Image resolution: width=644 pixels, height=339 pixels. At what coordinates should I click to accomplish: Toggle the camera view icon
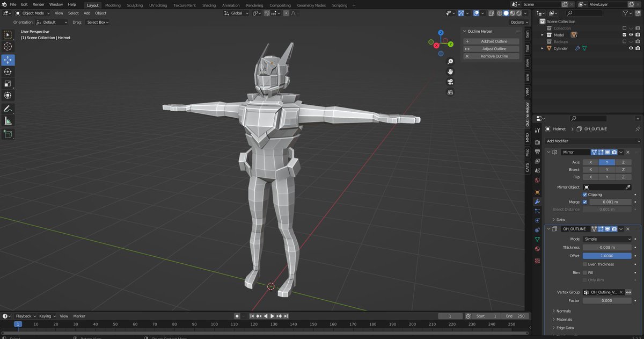[450, 82]
